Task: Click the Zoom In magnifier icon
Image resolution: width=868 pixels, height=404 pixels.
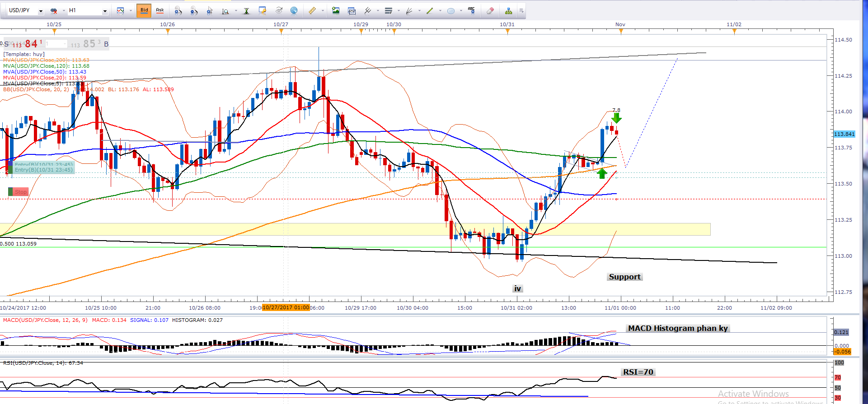Action: pos(178,10)
